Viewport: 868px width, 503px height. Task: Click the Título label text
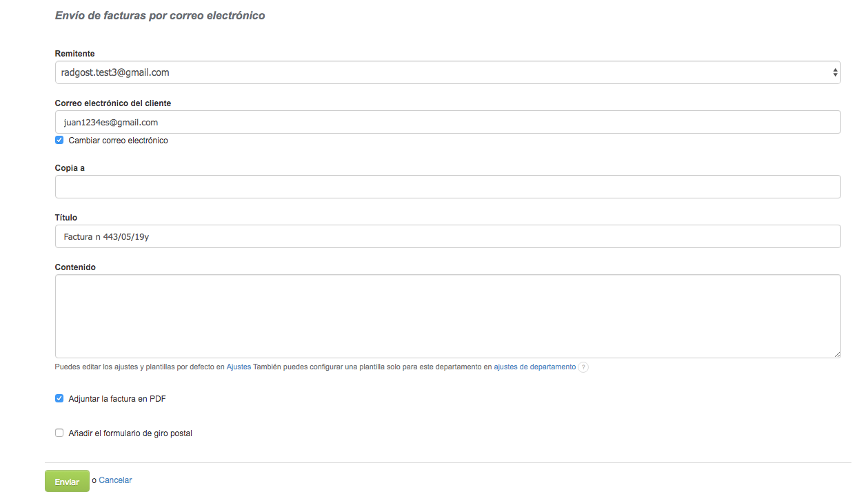(66, 218)
